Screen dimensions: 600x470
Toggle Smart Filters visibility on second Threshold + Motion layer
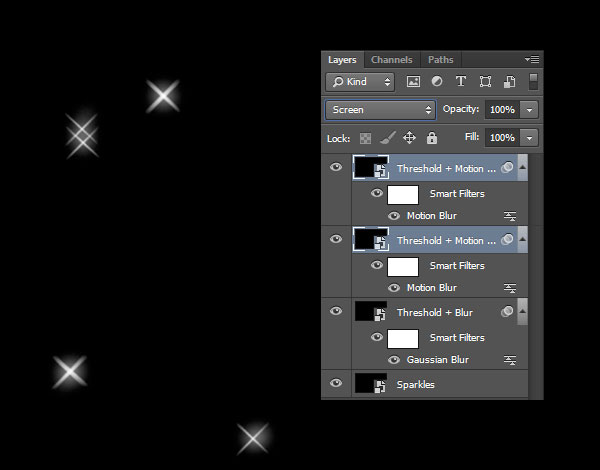377,265
